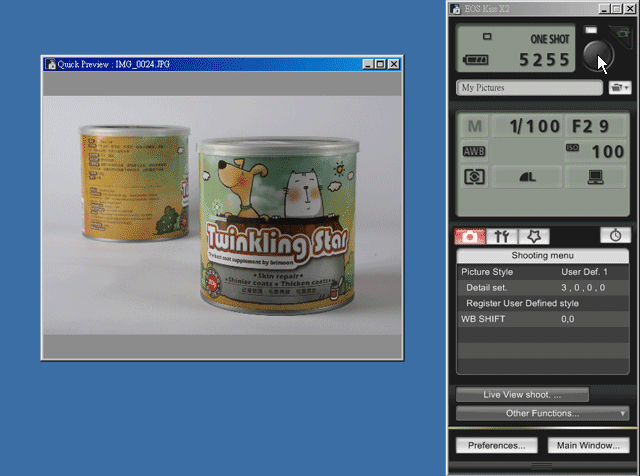Open the star My Menu tab
Screen dimensions: 640x476
534,236
